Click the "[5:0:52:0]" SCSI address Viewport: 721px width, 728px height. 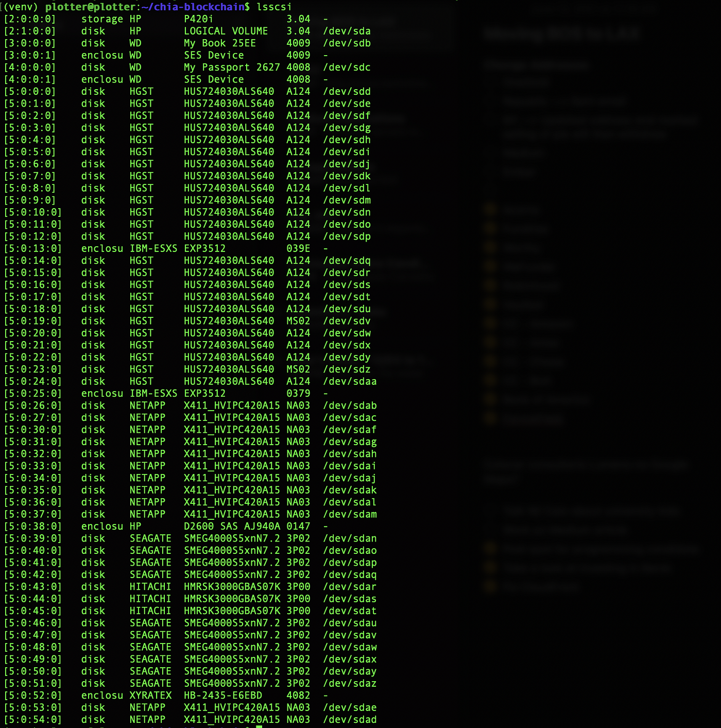(33, 695)
